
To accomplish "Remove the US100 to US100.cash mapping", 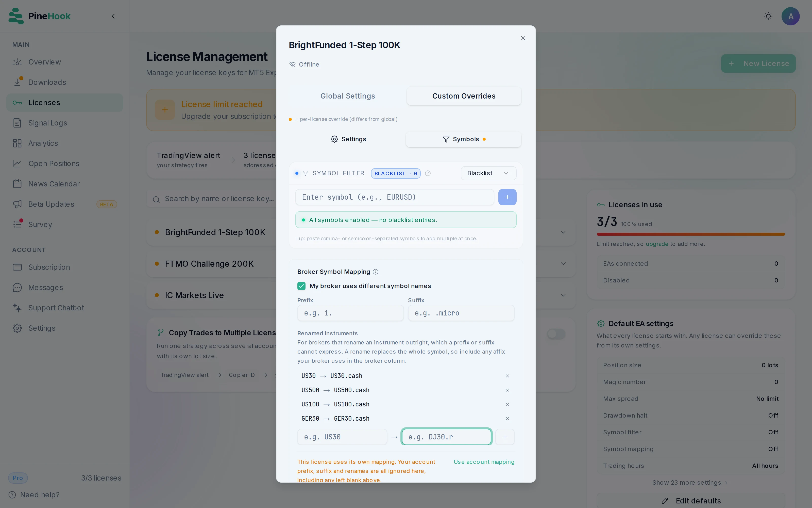I will (507, 404).
